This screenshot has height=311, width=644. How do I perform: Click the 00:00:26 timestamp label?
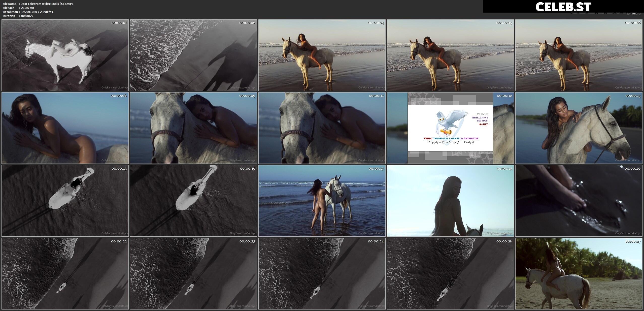tap(504, 241)
